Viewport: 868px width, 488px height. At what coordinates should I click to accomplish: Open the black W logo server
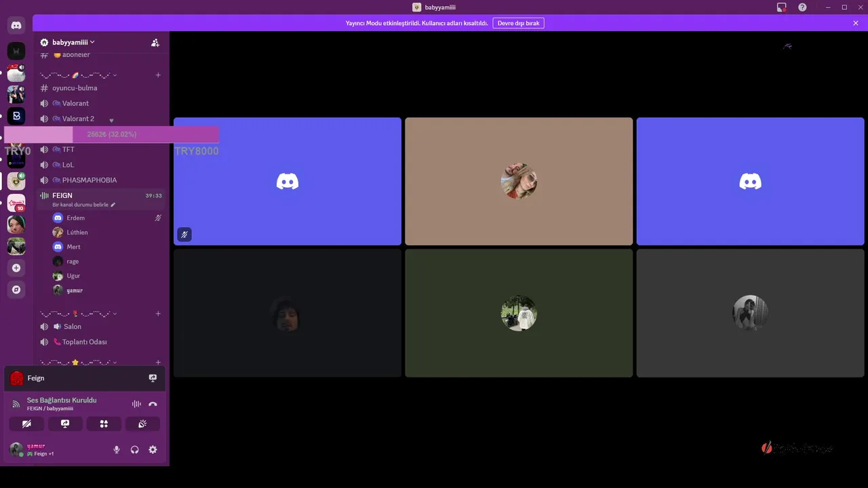coord(16,51)
